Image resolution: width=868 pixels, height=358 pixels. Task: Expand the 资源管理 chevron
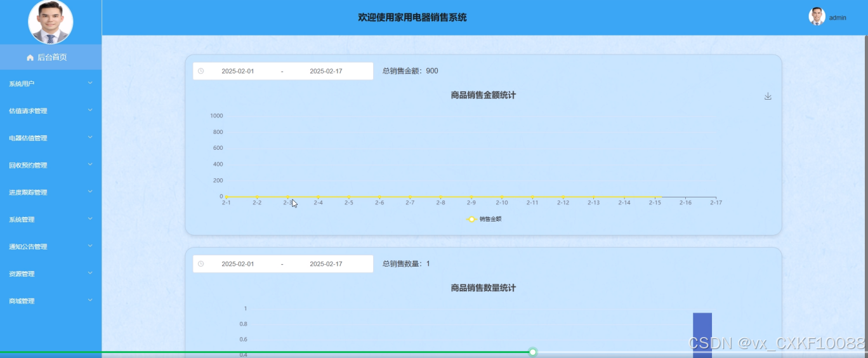[x=90, y=274]
